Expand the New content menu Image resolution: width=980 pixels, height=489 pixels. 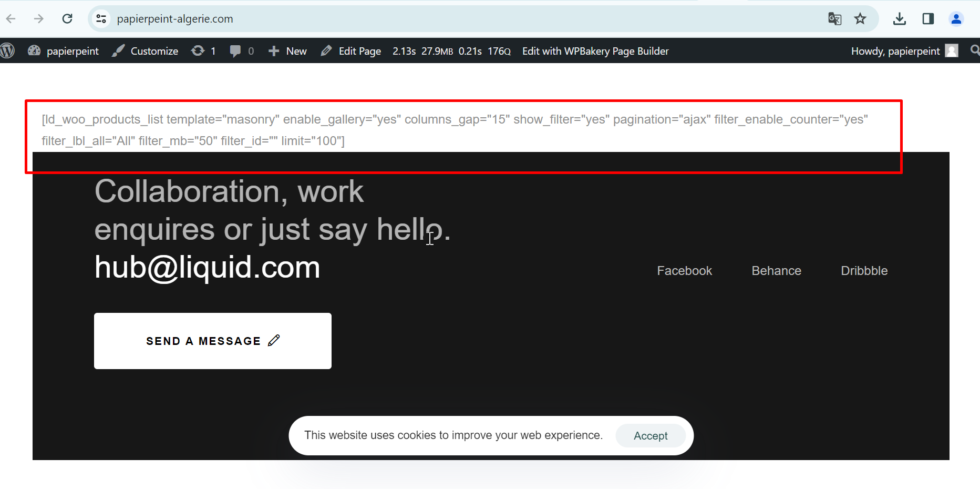coord(287,51)
